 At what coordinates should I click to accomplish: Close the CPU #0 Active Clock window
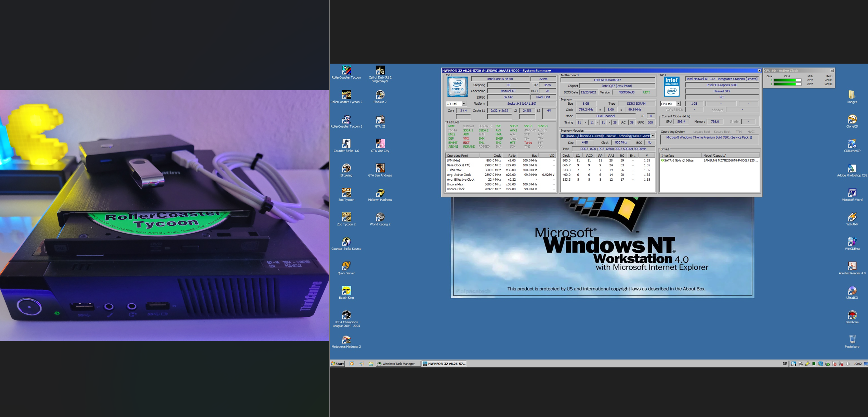(832, 70)
